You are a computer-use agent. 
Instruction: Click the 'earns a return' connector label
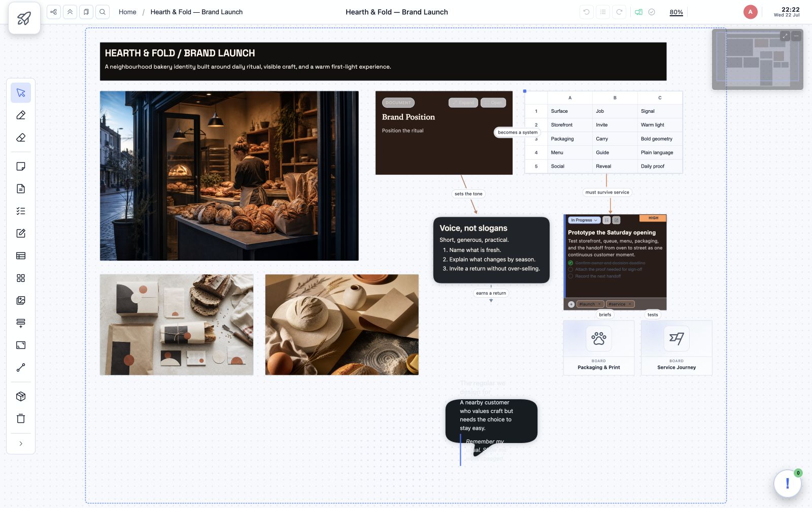click(491, 293)
